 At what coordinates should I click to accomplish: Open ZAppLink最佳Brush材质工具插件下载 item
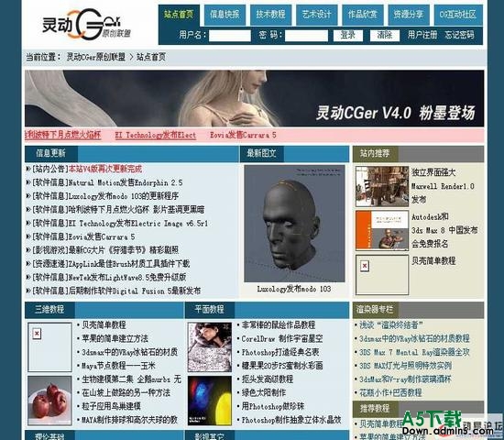[129, 264]
